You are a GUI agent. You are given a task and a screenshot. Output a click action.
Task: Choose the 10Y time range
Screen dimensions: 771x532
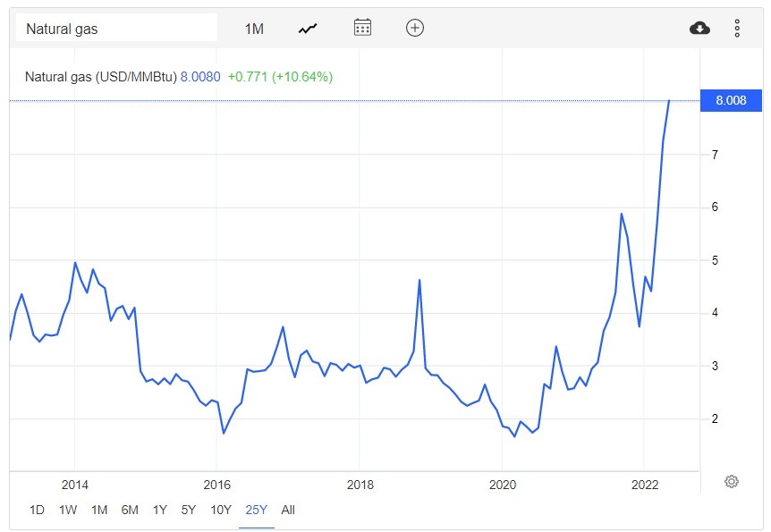coord(221,510)
